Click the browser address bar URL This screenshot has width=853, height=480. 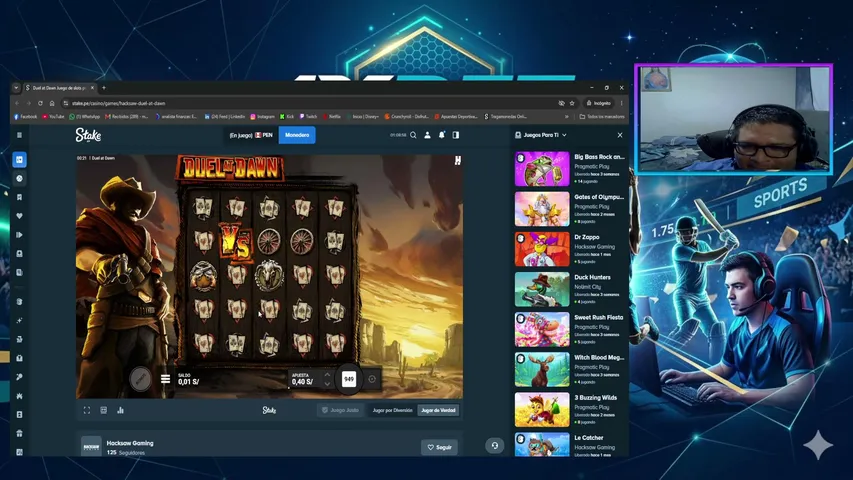(119, 103)
